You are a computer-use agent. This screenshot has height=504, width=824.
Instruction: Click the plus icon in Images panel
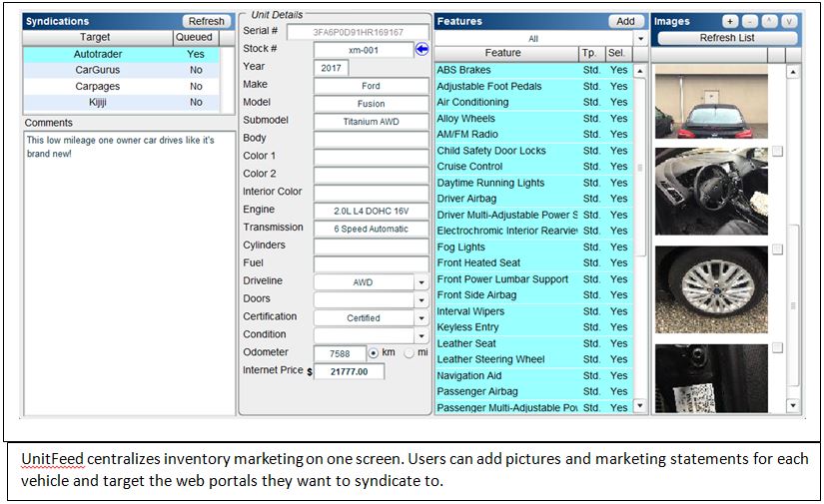pyautogui.click(x=729, y=21)
